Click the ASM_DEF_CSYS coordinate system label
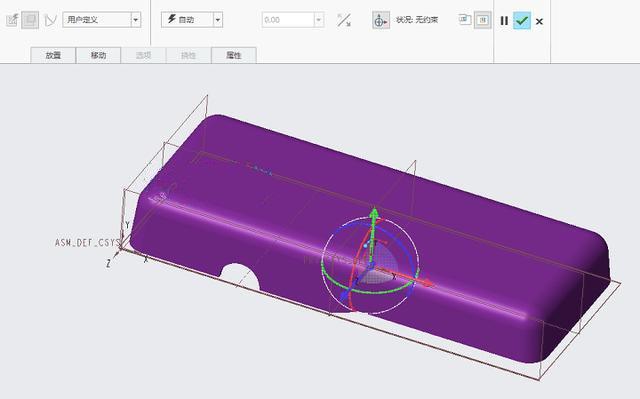 click(87, 243)
